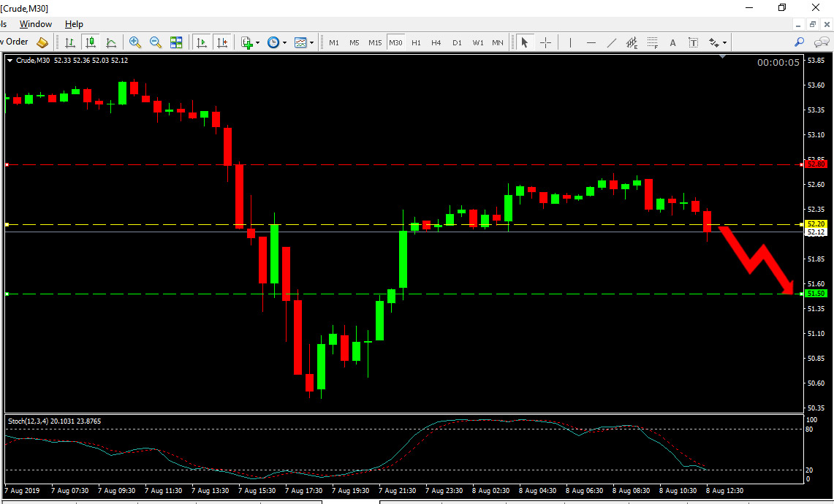The width and height of the screenshot is (834, 504).
Task: Click the 8 Aug 12:30 time axis label
Action: tap(724, 491)
